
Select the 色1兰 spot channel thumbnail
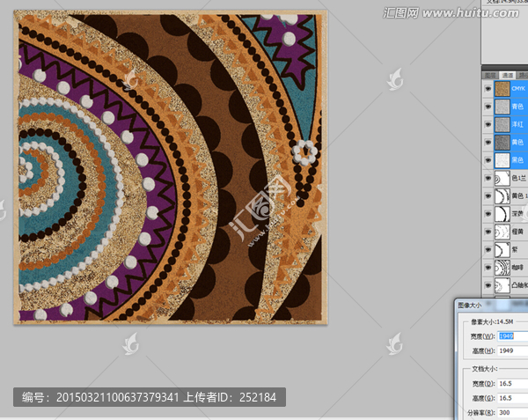(502, 178)
